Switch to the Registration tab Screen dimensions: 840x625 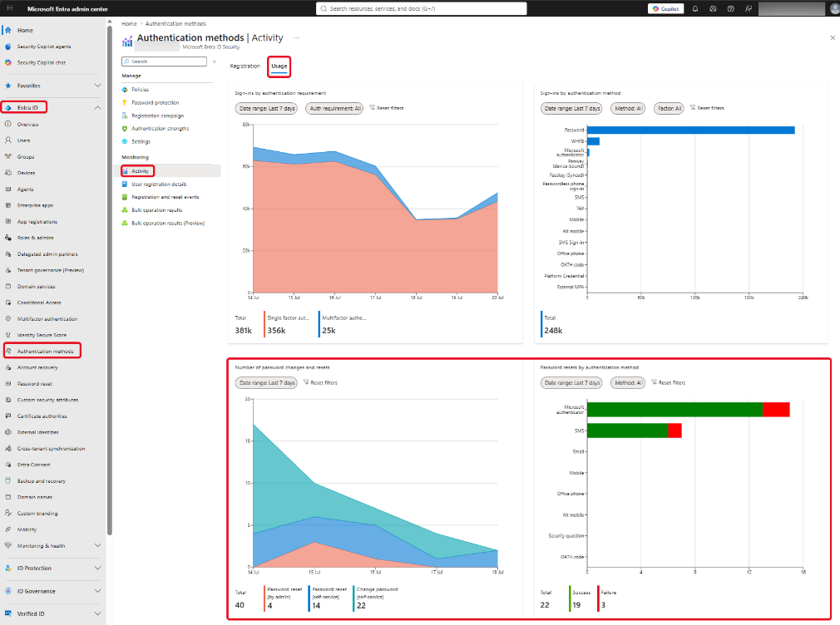point(245,66)
